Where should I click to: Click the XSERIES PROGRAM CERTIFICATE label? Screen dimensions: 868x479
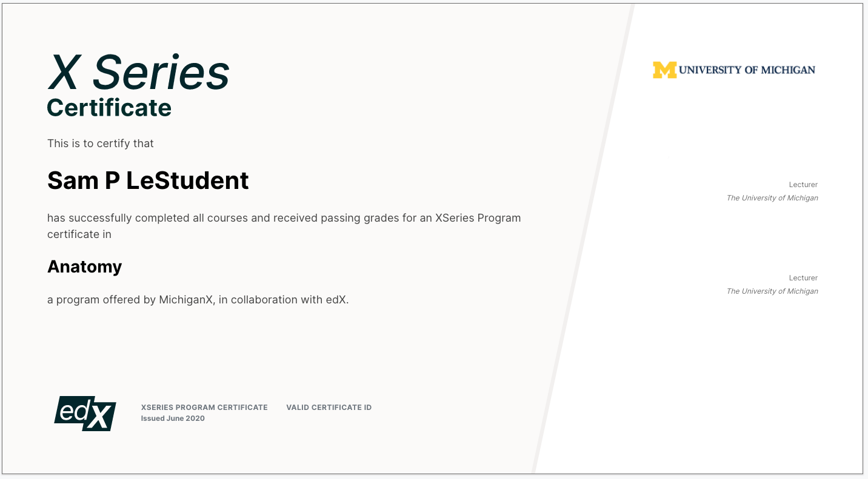pyautogui.click(x=204, y=408)
